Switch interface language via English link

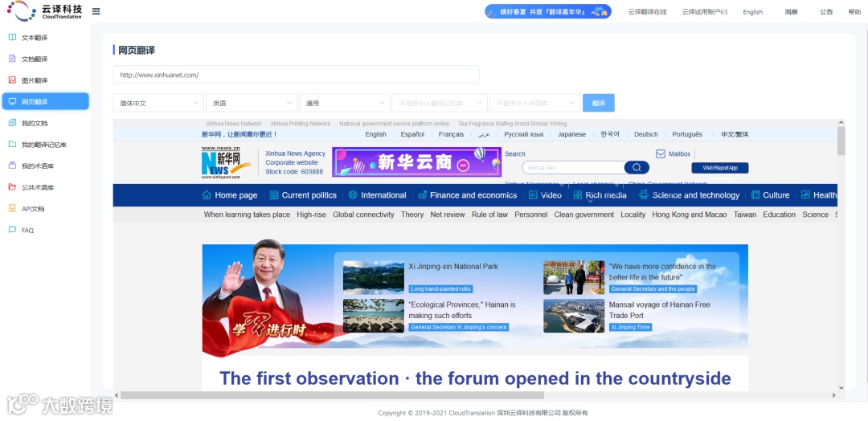(x=752, y=11)
